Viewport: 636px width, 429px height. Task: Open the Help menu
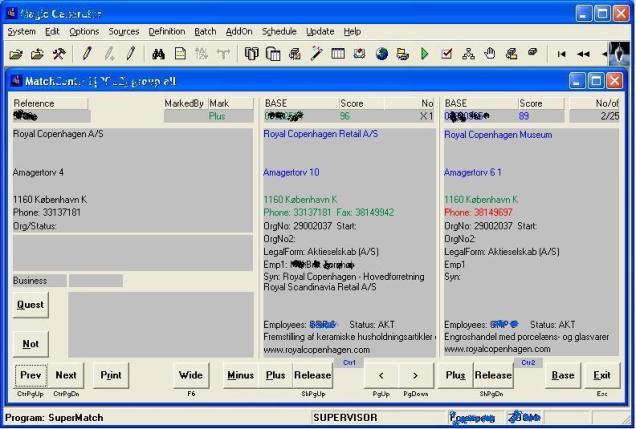tap(352, 32)
